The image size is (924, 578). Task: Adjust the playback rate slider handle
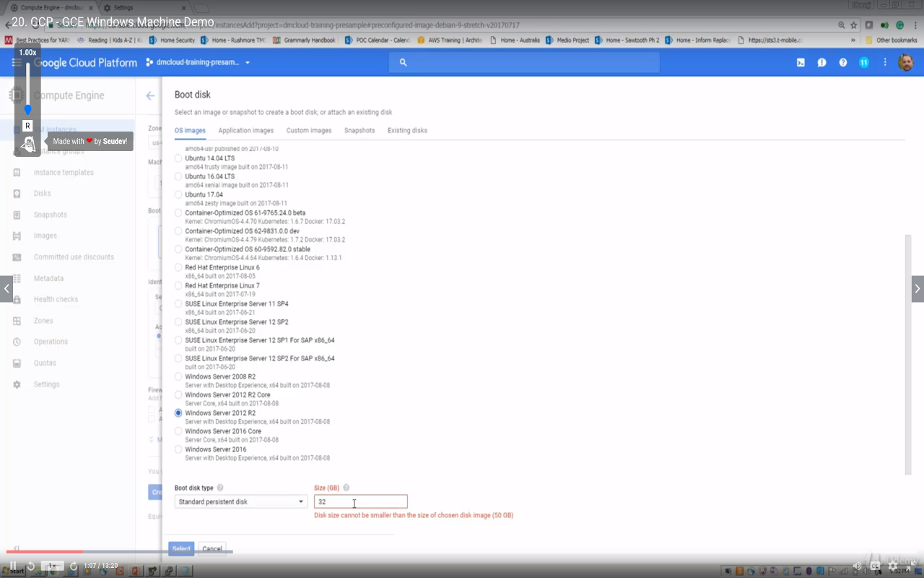tap(28, 110)
